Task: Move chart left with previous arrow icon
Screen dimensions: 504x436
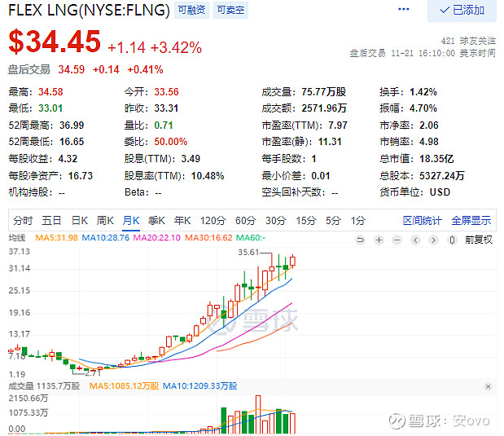Action: coord(415,240)
